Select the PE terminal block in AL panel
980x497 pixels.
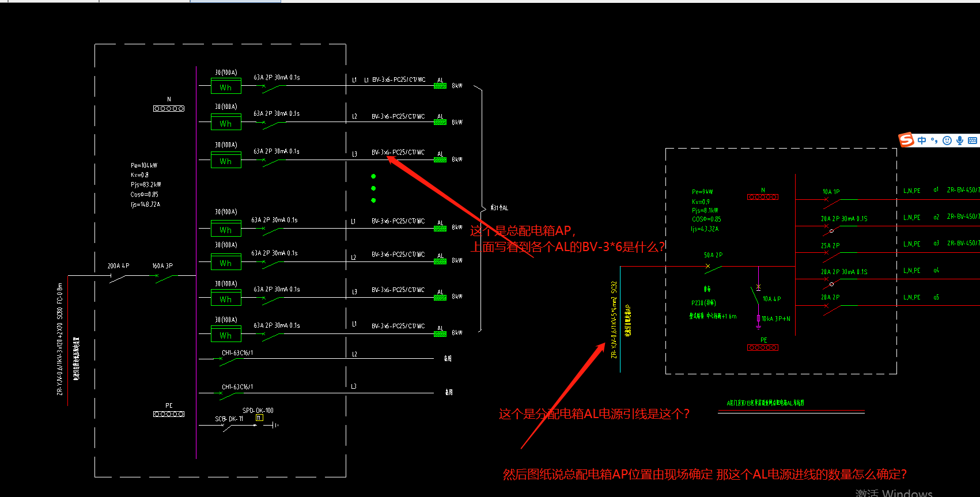coord(763,347)
